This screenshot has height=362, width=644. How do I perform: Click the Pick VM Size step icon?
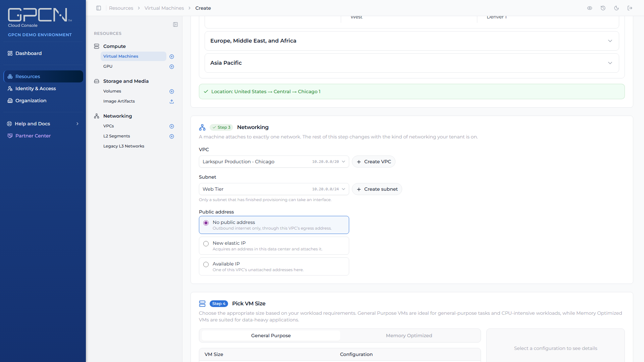coord(202,304)
